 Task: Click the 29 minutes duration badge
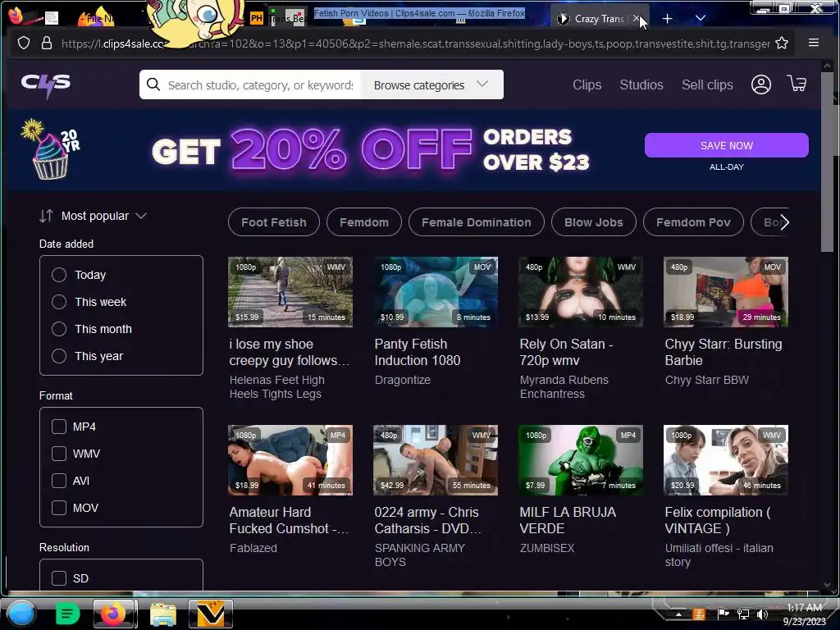761,317
